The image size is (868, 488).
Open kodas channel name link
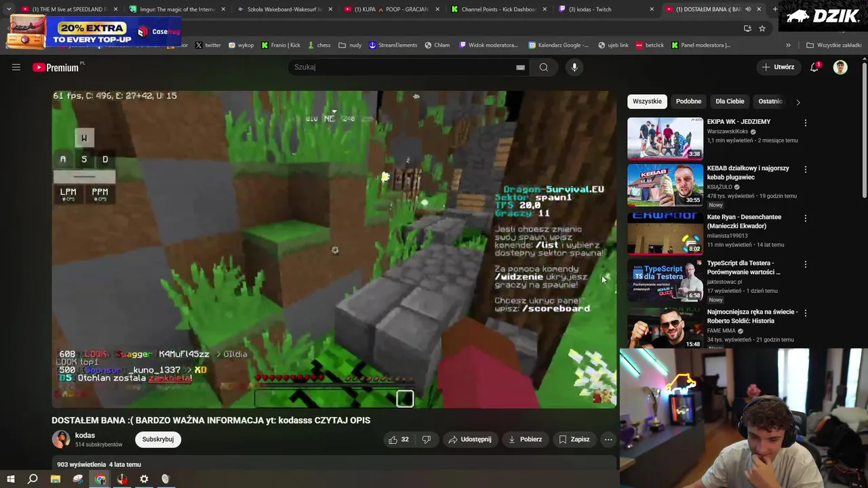coord(85,435)
